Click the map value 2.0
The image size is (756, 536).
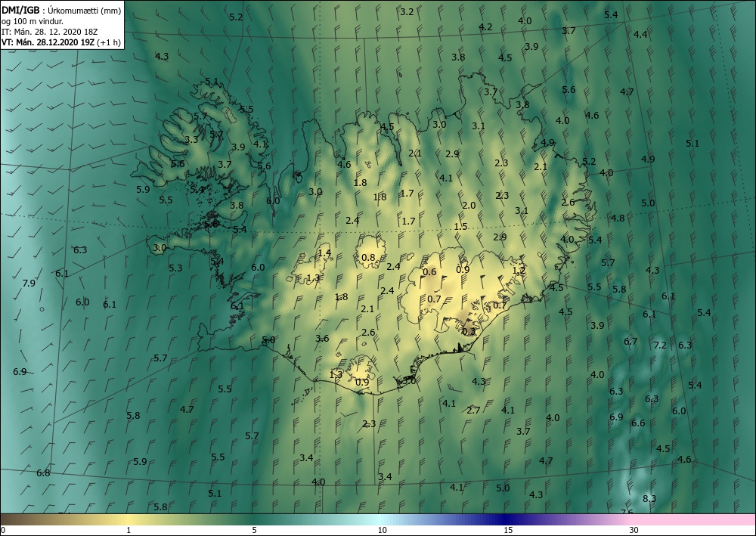(x=469, y=206)
